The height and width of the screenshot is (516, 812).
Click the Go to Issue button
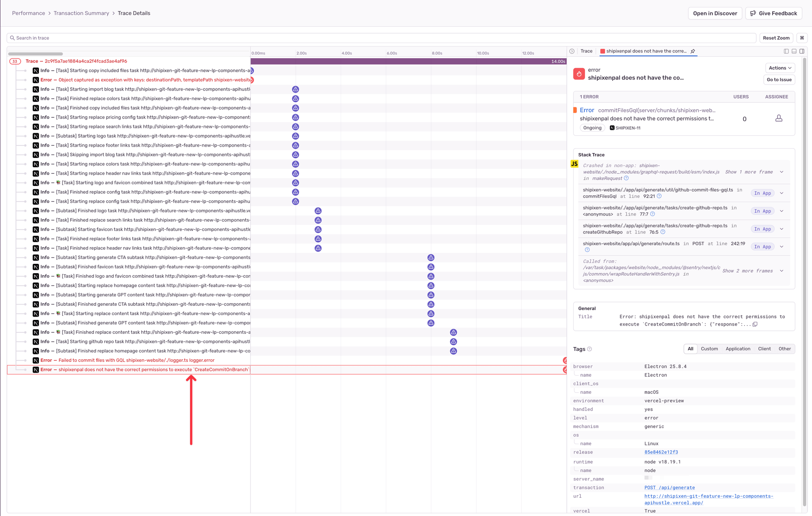click(779, 80)
